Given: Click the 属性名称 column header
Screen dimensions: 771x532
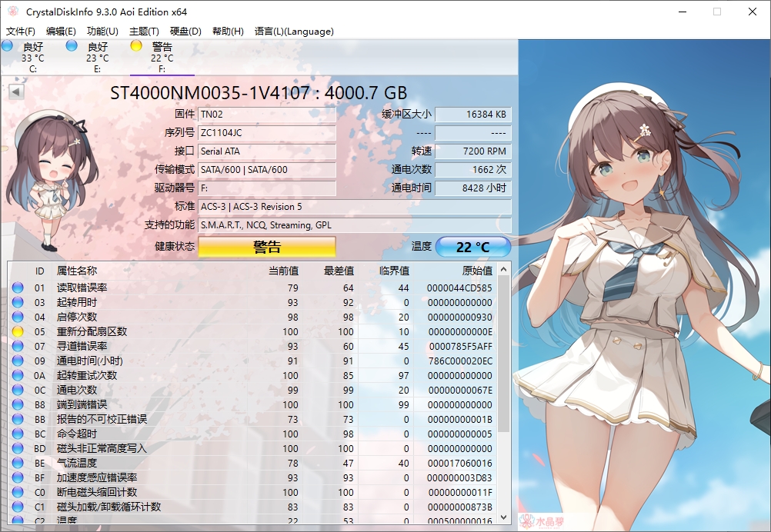Looking at the screenshot, I should (77, 271).
